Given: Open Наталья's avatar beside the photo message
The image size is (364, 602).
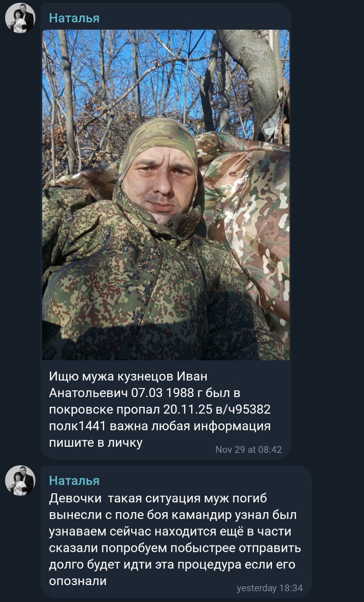Looking at the screenshot, I should pyautogui.click(x=20, y=18).
